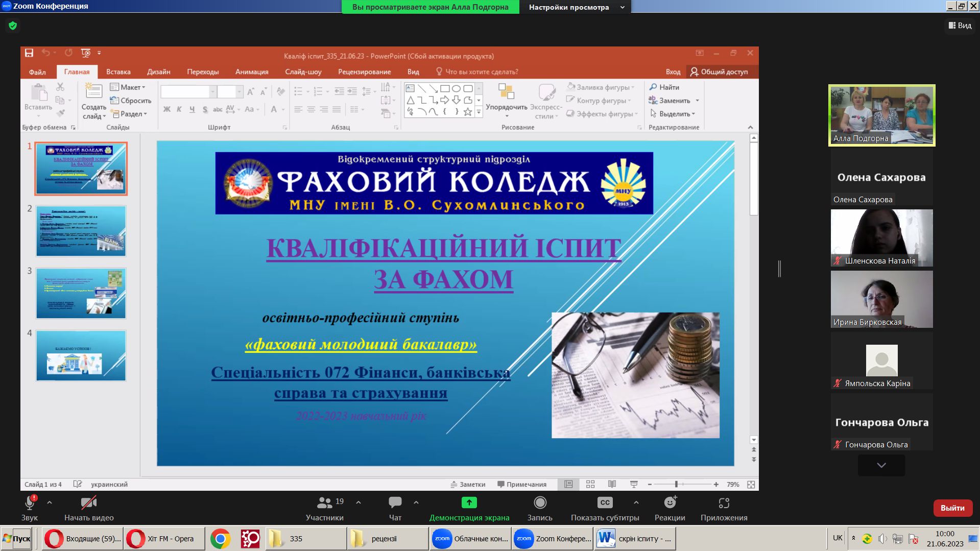Open the Apps icon in Zoom toolbar

(x=724, y=503)
